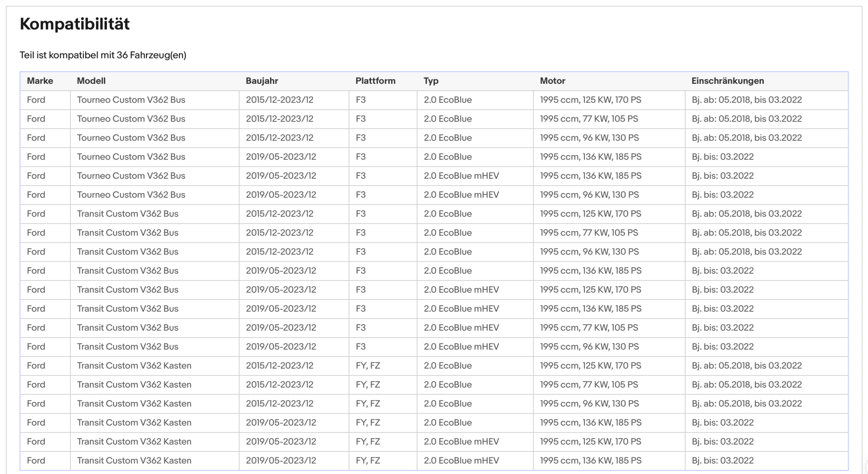This screenshot has height=474, width=868.
Task: Click Modell cell of Transit Bus mHEV 77 KW row
Action: 155,328
